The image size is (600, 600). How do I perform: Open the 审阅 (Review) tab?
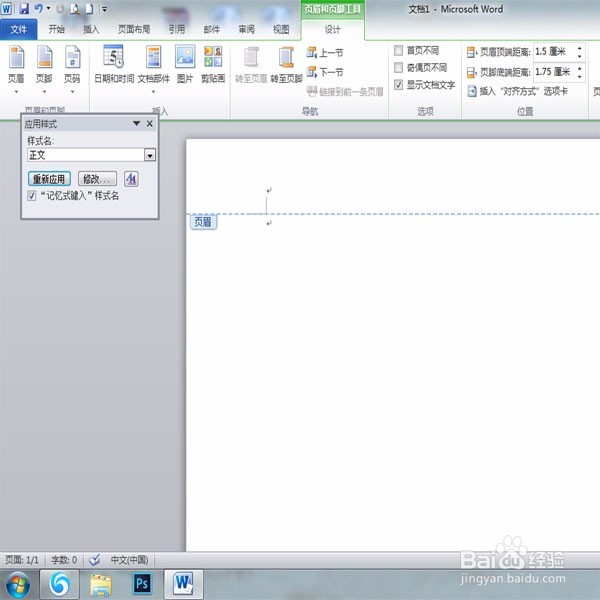coord(246,29)
